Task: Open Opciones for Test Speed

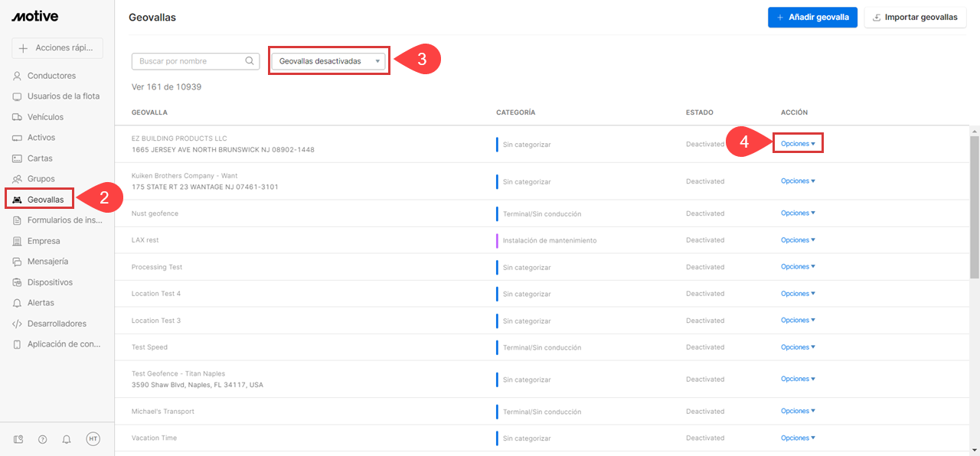Action: (798, 347)
